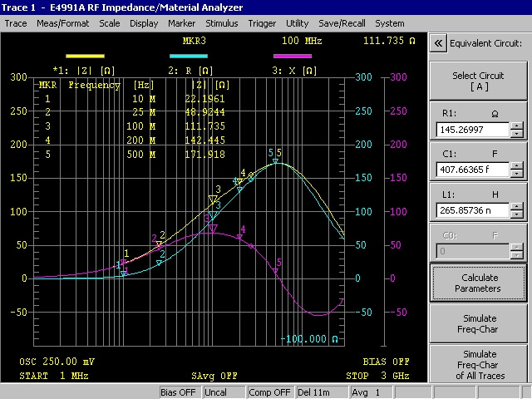
Task: Click the cyan trace 2 color bar
Action: point(189,56)
